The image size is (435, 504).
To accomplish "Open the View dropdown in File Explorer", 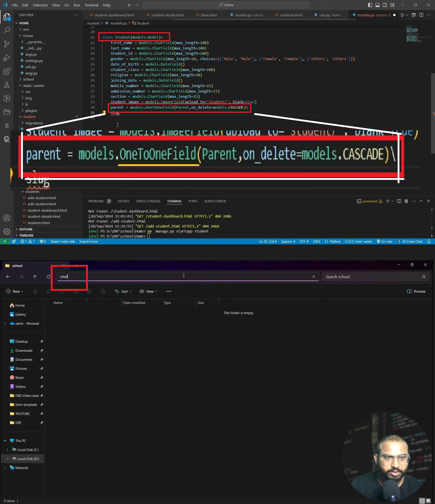I will [x=148, y=291].
